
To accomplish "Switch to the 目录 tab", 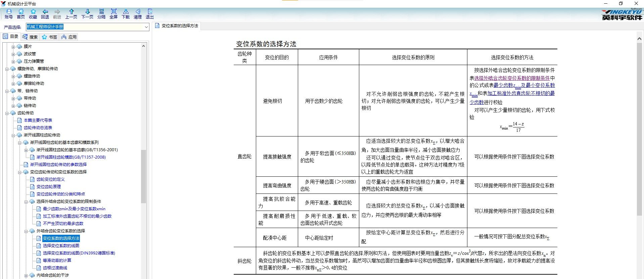I will (10, 37).
